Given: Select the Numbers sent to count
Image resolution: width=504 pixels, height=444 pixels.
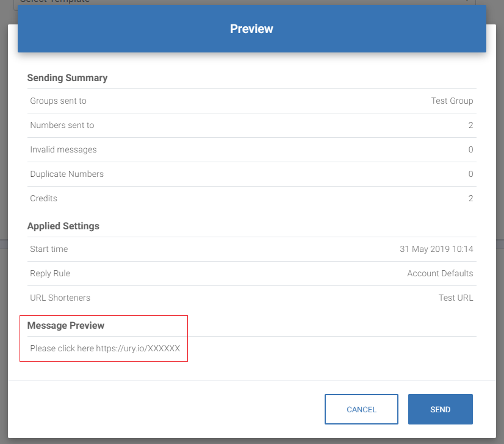Looking at the screenshot, I should click(470, 125).
